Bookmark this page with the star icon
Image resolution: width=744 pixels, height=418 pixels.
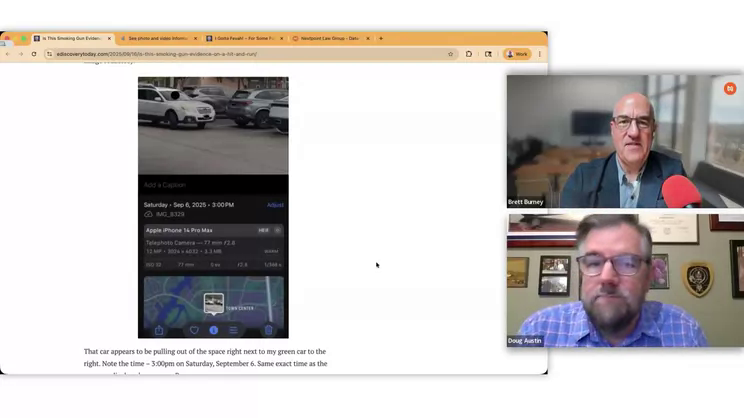(451, 54)
